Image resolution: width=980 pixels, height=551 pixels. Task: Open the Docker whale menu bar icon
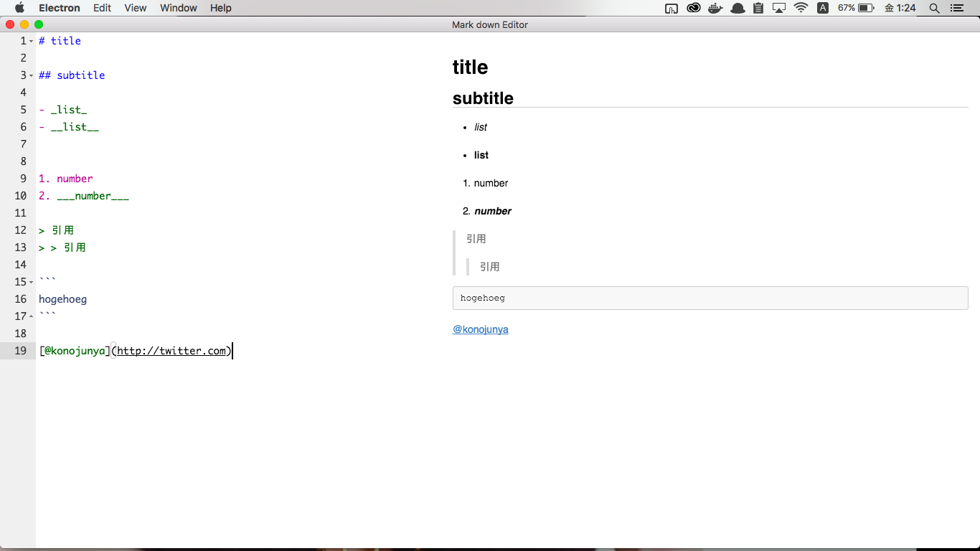[715, 8]
